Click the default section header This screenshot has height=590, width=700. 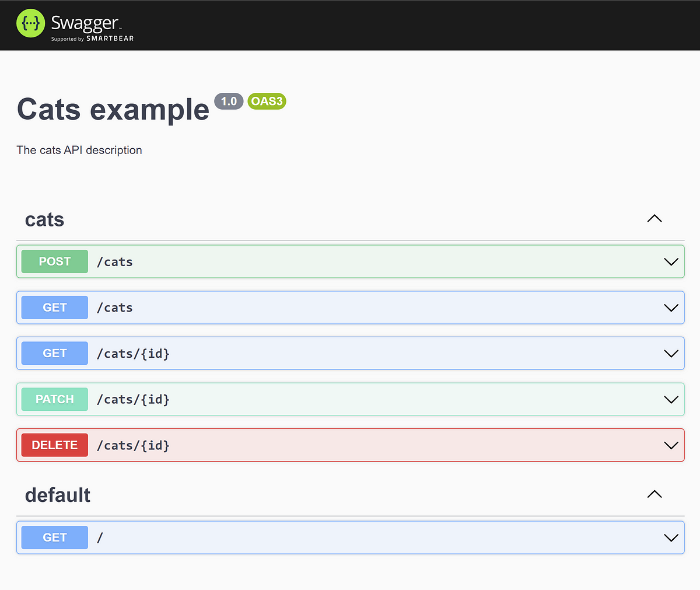click(x=57, y=494)
